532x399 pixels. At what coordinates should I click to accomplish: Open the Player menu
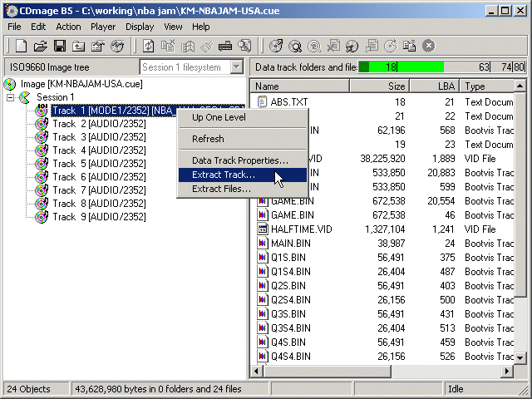[x=103, y=27]
